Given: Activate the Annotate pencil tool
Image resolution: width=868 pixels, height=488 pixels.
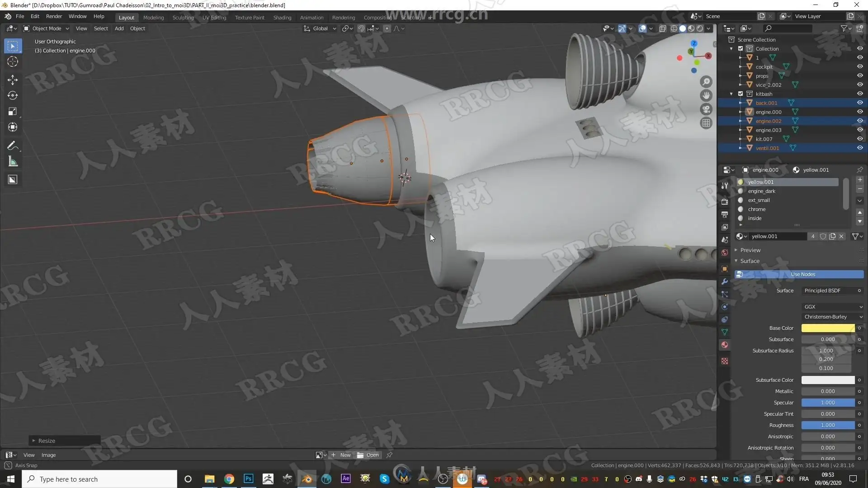Looking at the screenshot, I should click(13, 146).
